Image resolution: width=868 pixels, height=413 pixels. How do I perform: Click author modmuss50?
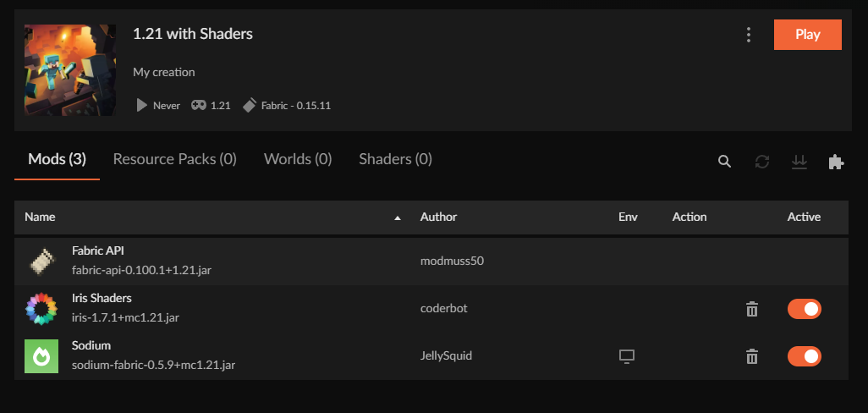452,261
